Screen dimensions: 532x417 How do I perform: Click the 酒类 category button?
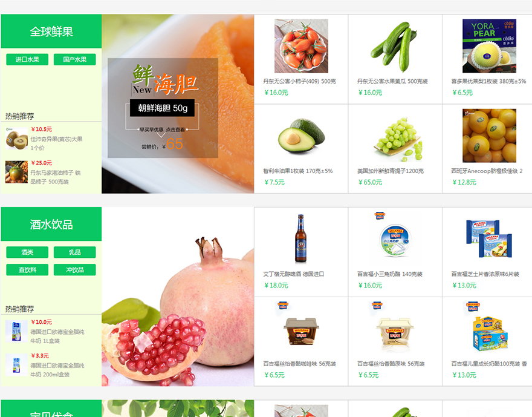(27, 252)
